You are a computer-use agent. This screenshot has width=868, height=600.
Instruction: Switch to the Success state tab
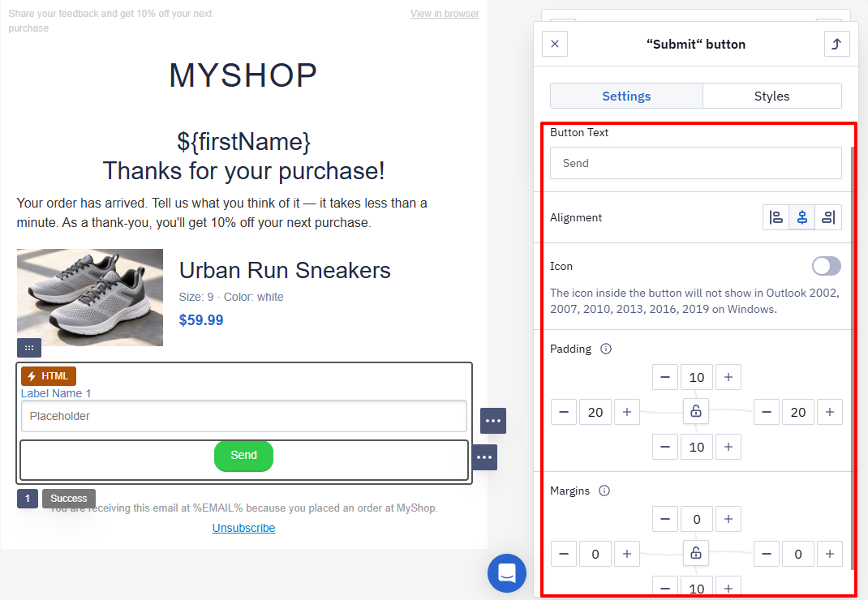[69, 498]
